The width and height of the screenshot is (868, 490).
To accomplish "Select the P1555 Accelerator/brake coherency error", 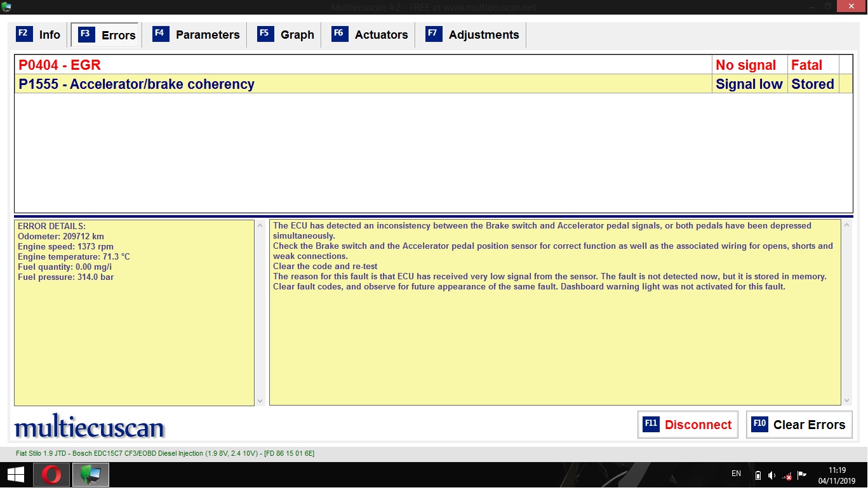I will point(362,84).
